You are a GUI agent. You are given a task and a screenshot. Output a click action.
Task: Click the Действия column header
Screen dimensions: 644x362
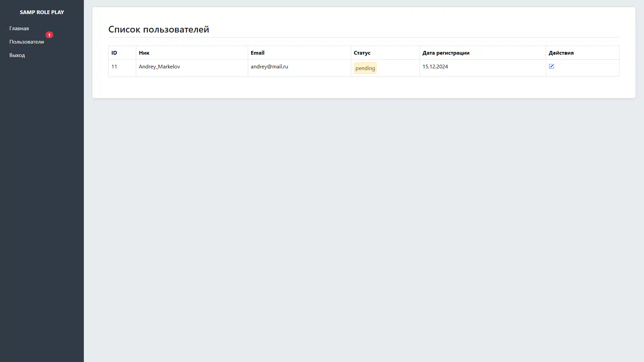(561, 53)
